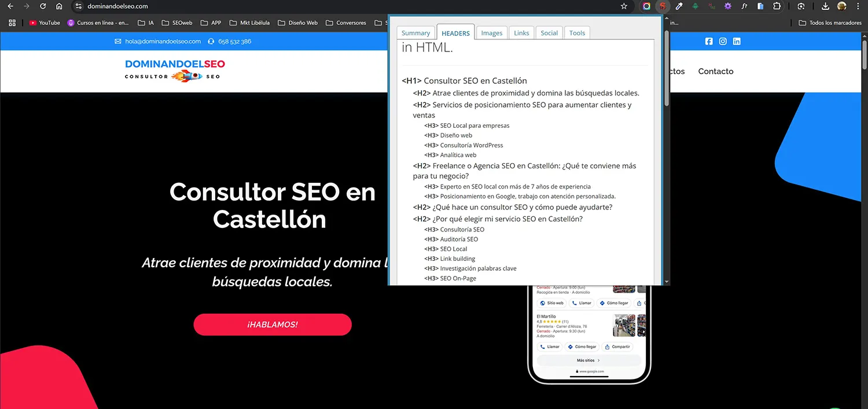Viewport: 868px width, 409px height.
Task: Reload the page with the refresh icon
Action: [x=43, y=6]
